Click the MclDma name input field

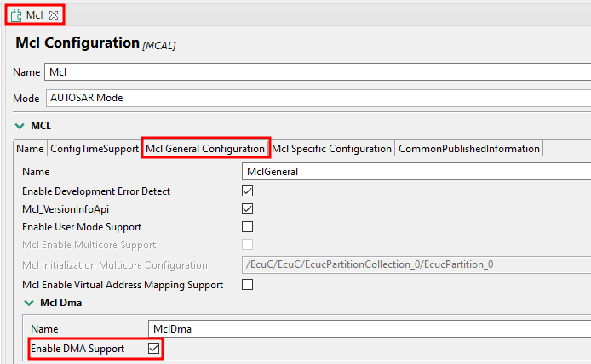point(366,328)
